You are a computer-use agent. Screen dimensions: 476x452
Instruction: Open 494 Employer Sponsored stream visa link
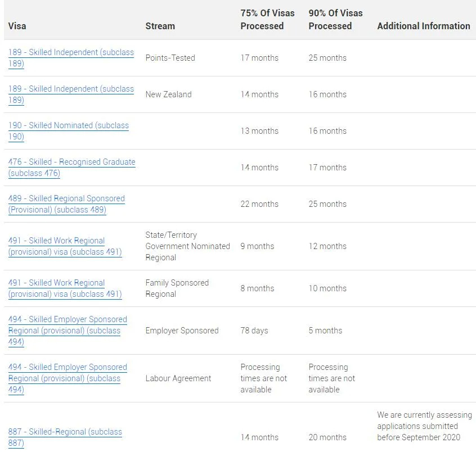pyautogui.click(x=68, y=331)
